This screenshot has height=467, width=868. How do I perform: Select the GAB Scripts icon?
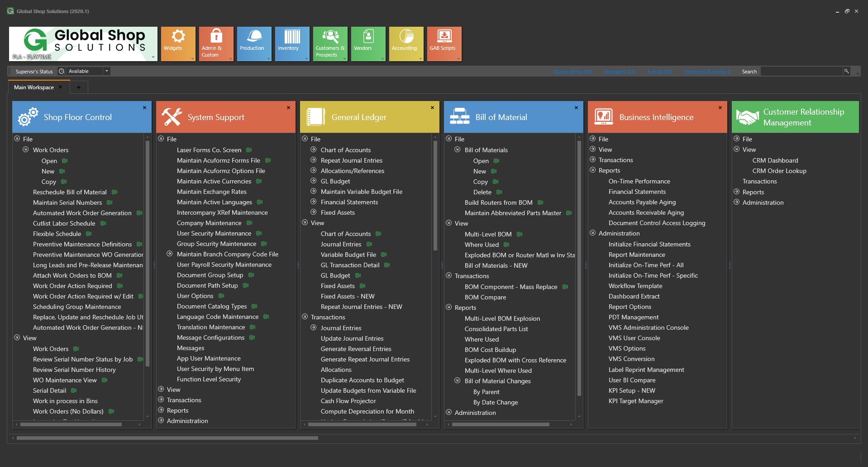coord(444,43)
